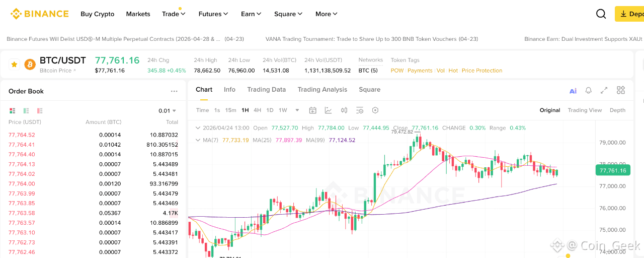Select the 4H chart interval

[257, 110]
